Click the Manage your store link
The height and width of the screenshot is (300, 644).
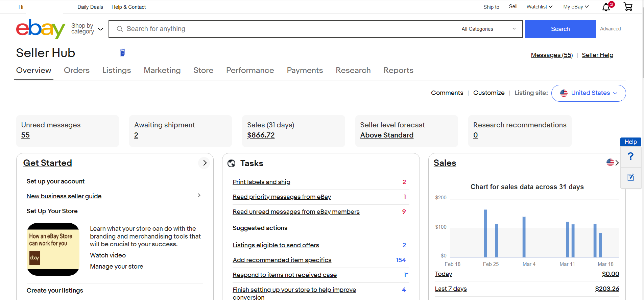(117, 267)
